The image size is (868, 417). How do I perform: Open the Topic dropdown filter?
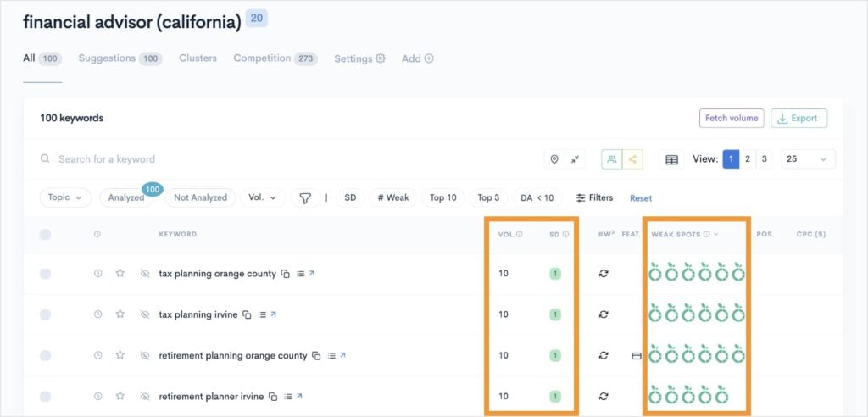click(x=65, y=197)
